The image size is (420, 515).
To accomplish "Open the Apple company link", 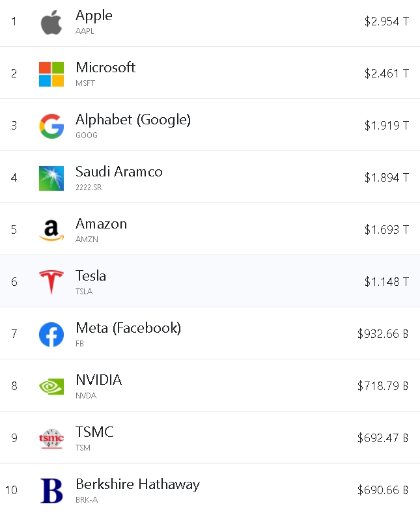I will (x=94, y=16).
